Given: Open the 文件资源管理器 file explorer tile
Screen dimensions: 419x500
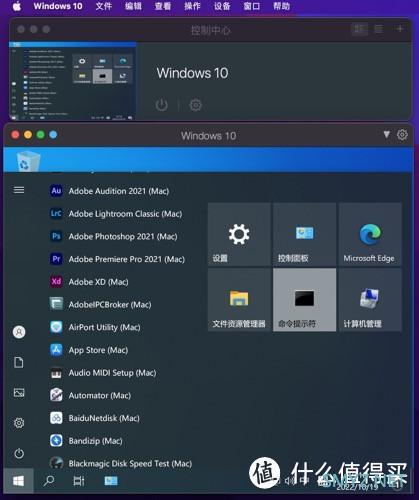Looking at the screenshot, I should [x=239, y=300].
